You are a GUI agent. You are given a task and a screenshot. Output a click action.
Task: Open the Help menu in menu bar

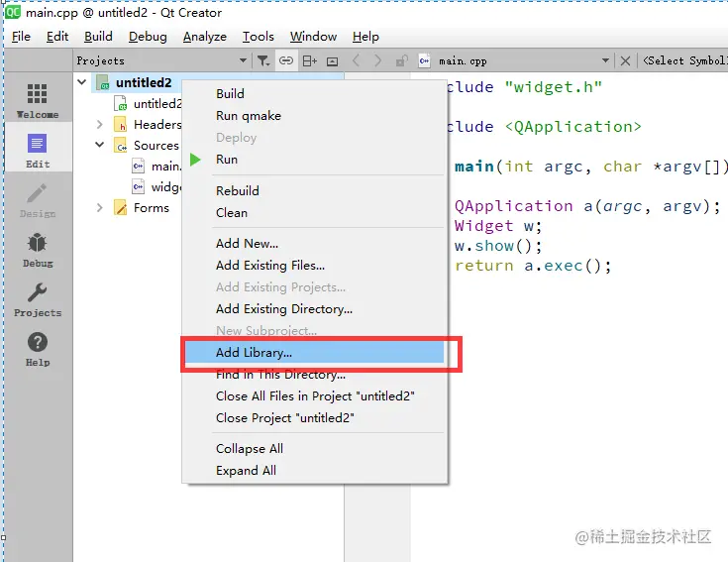pyautogui.click(x=365, y=37)
